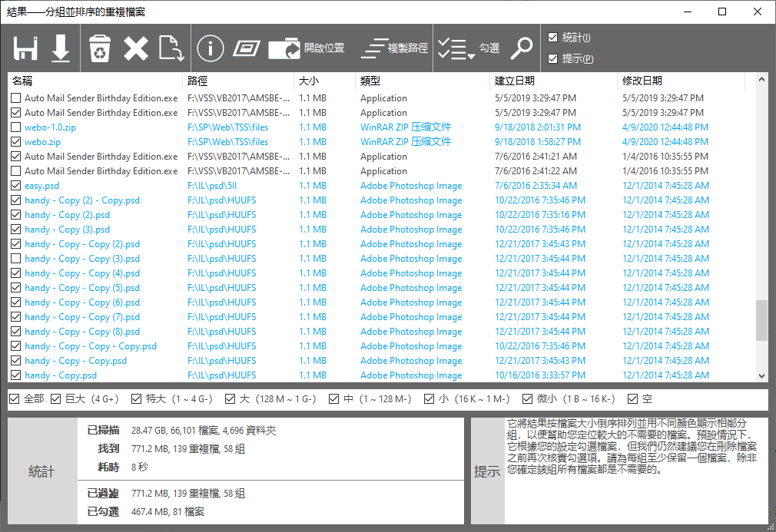Select file handy - Copy - Copy.psd

click(76, 361)
